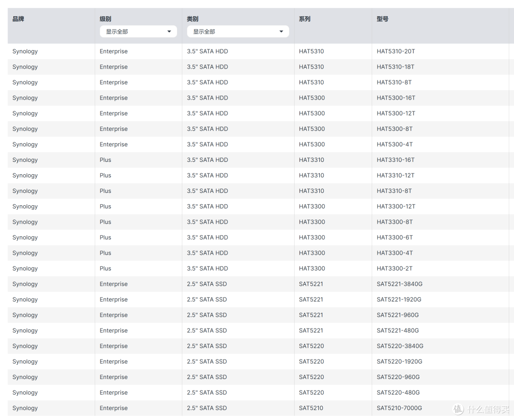Select model SAT5210-7000G
The width and height of the screenshot is (514, 420).
[x=399, y=408]
